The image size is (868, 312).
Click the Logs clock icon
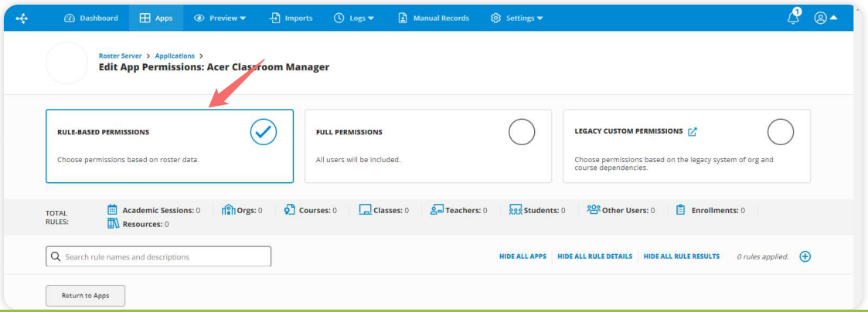(339, 19)
